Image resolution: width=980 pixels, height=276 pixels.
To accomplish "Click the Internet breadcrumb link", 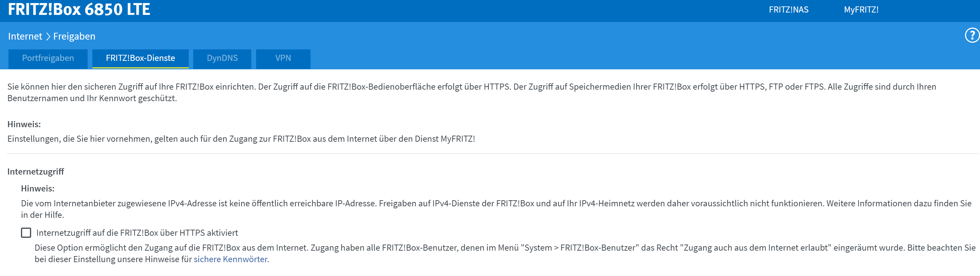I will [x=25, y=37].
